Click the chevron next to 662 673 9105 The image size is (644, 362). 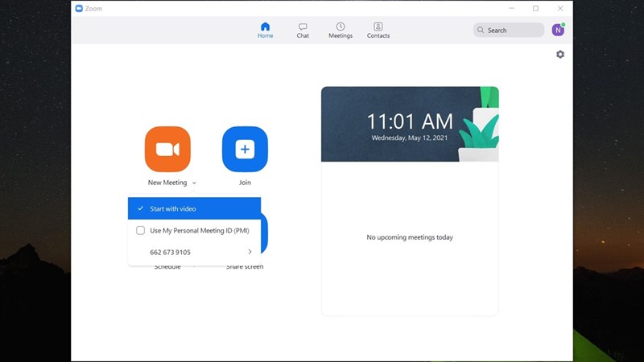click(x=250, y=252)
